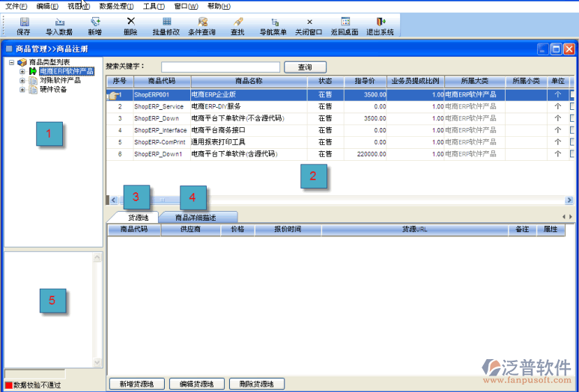The height and width of the screenshot is (392, 579).
Task: Open the 批量修改 batch edit tool
Action: tap(166, 22)
